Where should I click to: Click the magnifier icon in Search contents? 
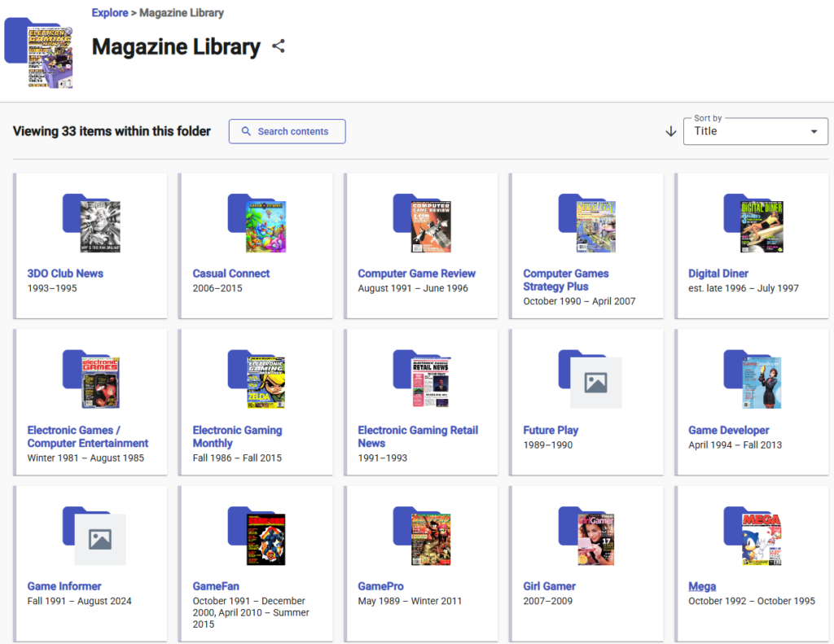[245, 131]
